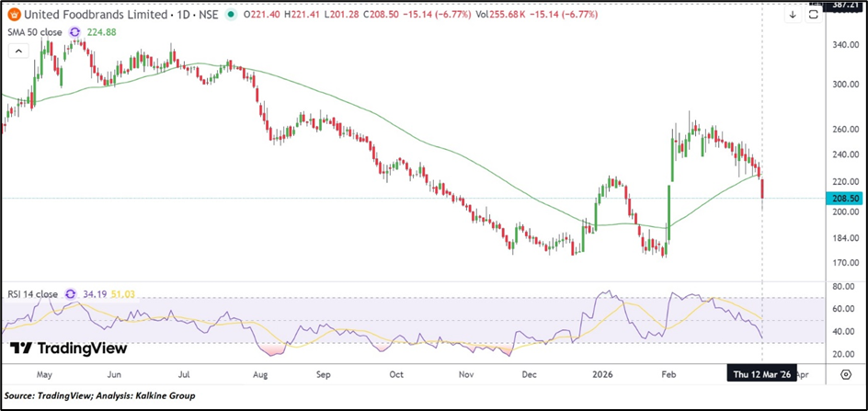
Task: Click the Aug label on time axis
Action: (258, 375)
